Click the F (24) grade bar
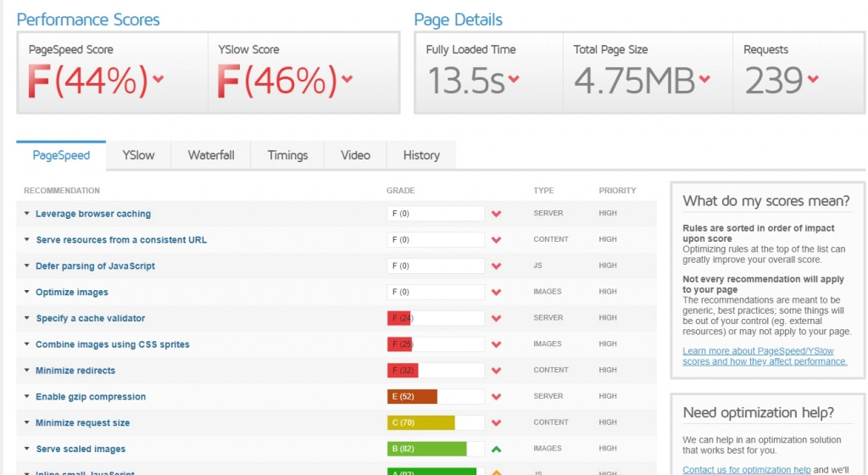 [x=436, y=318]
